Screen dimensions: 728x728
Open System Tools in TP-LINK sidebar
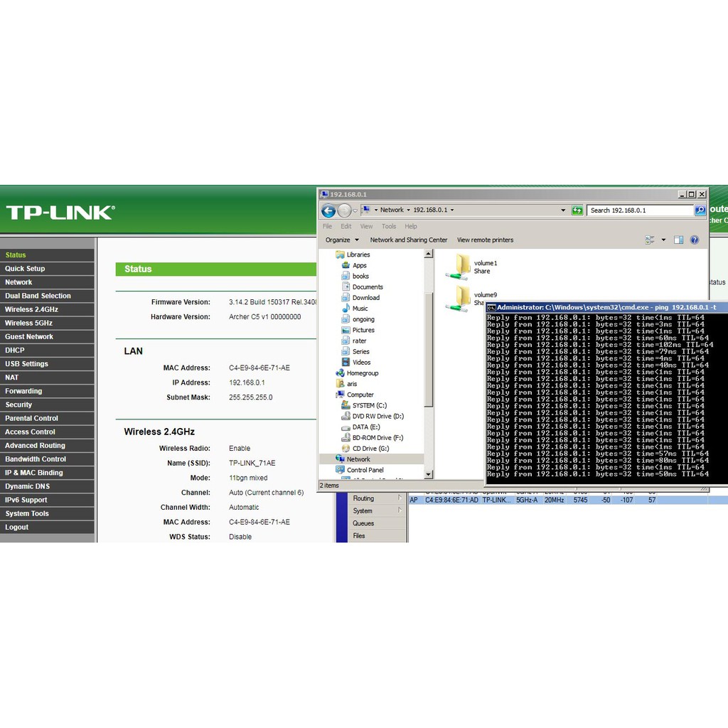47,513
